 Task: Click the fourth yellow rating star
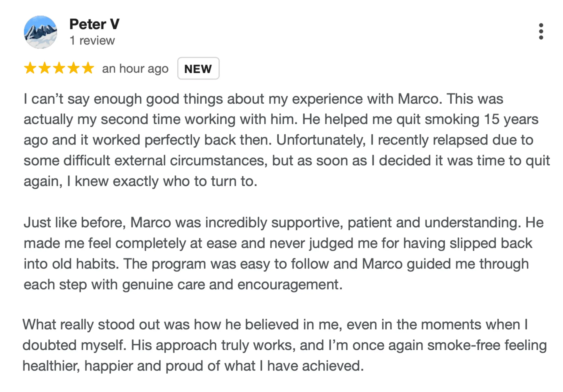coord(74,68)
